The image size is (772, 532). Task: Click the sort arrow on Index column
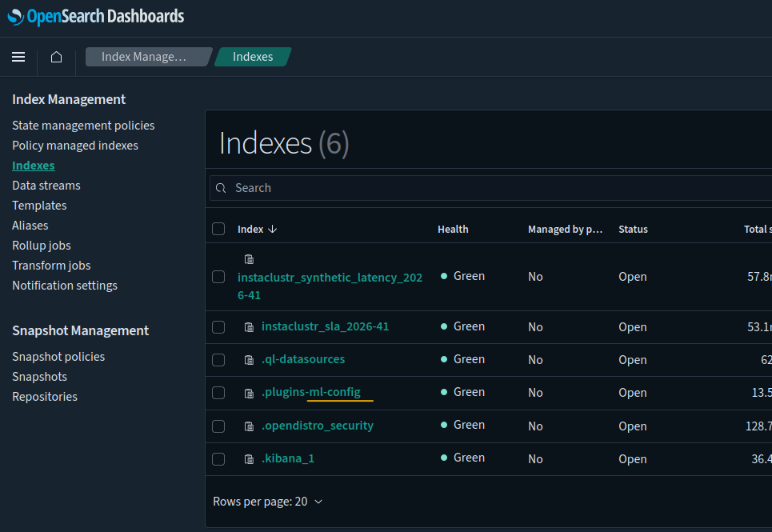pos(272,230)
